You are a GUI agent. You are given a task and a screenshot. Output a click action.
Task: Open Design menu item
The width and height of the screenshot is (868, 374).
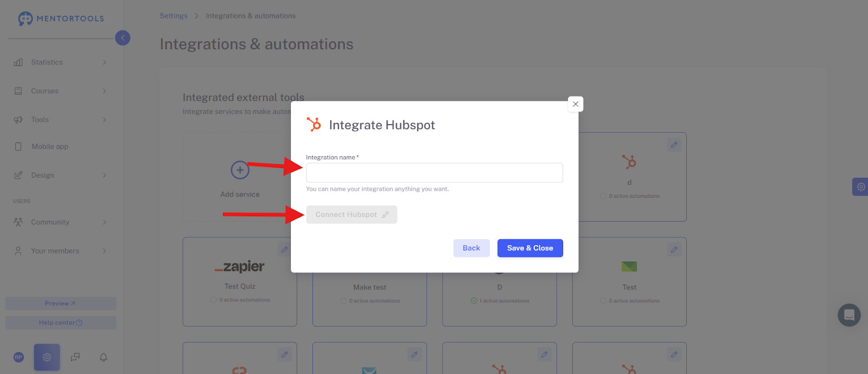[42, 175]
